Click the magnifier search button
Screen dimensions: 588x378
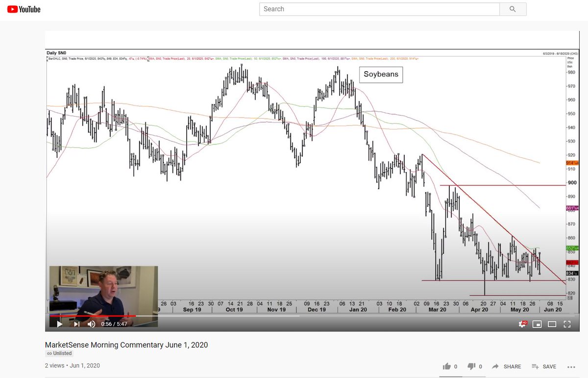tap(513, 9)
